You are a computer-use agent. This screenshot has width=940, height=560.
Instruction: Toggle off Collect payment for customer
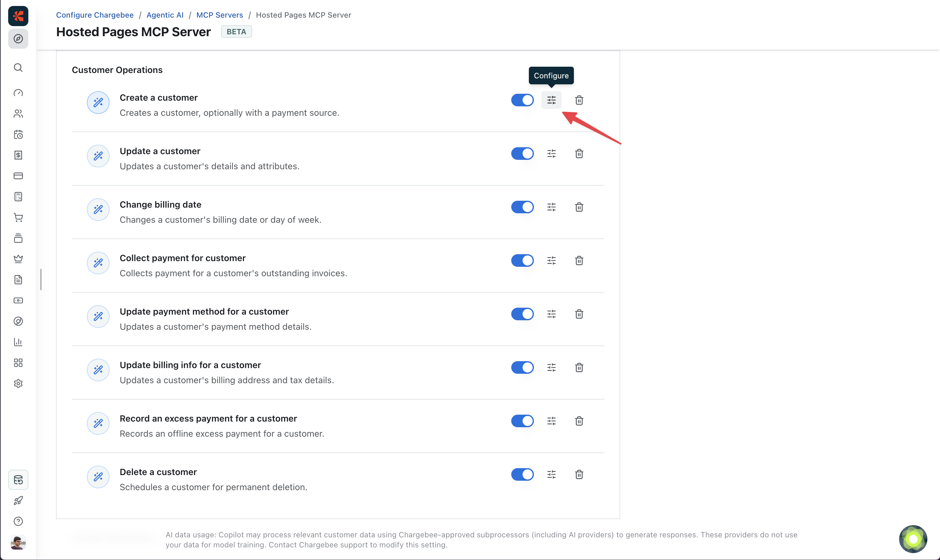[523, 261]
